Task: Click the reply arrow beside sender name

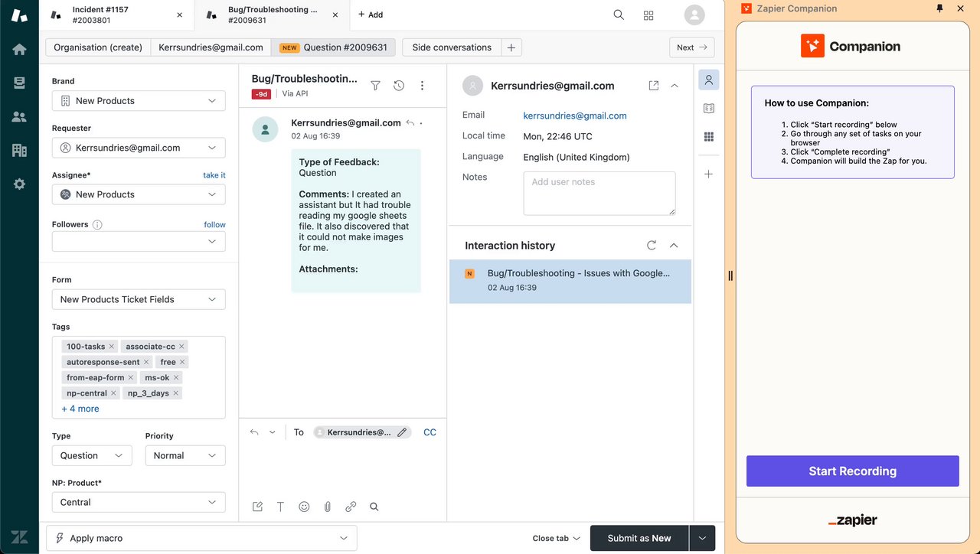Action: coord(410,122)
